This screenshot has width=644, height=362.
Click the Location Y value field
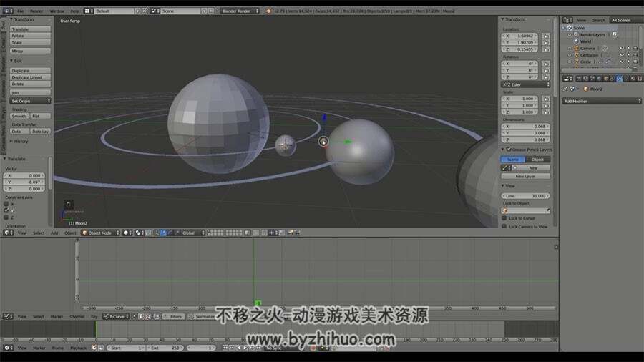coord(519,43)
